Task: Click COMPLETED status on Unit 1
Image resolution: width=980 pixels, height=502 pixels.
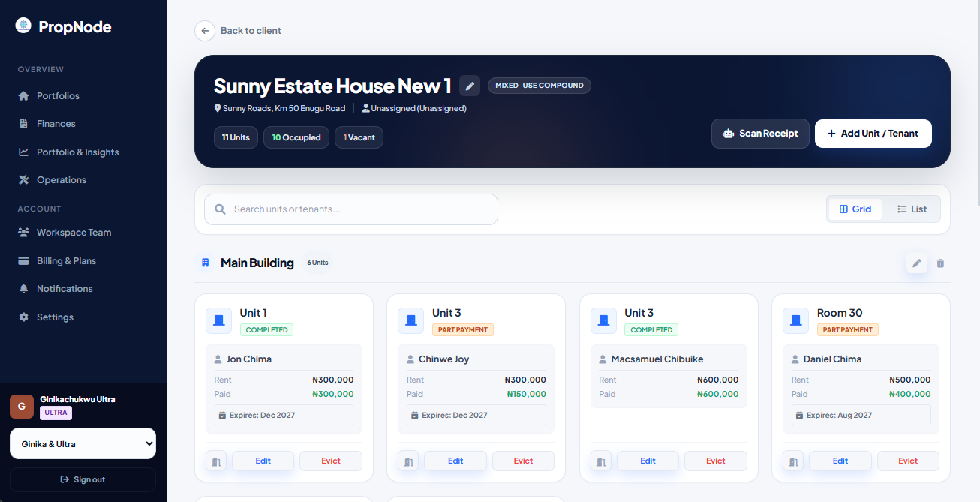Action: [266, 329]
